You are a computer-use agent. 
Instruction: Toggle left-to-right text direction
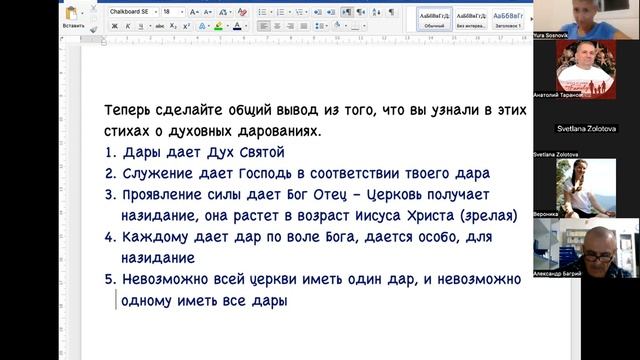click(x=347, y=12)
